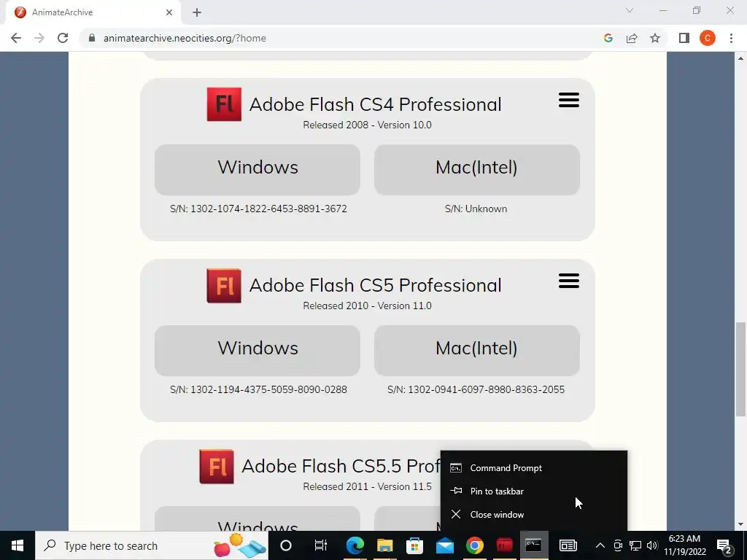The width and height of the screenshot is (747, 560).
Task: Open File Explorer from taskbar
Action: [385, 545]
